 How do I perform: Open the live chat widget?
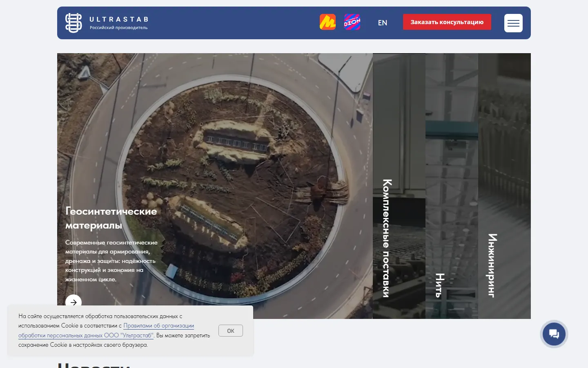pos(554,334)
